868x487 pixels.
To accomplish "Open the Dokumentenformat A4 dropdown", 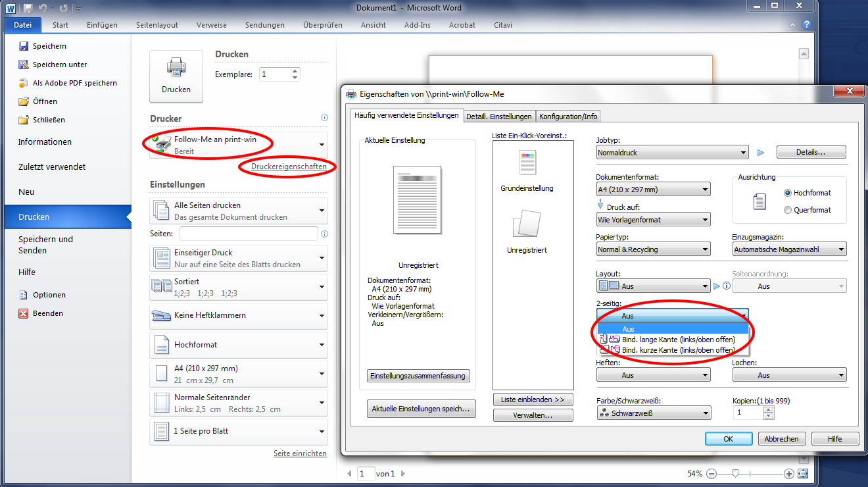I will (x=653, y=190).
